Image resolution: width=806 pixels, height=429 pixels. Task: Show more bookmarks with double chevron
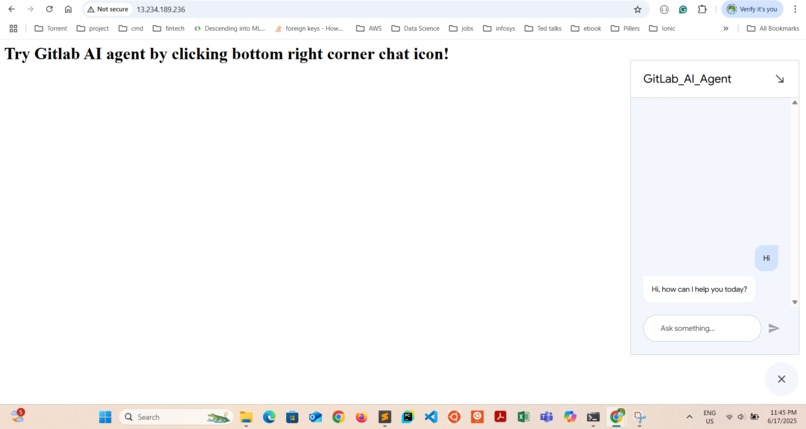(x=725, y=28)
